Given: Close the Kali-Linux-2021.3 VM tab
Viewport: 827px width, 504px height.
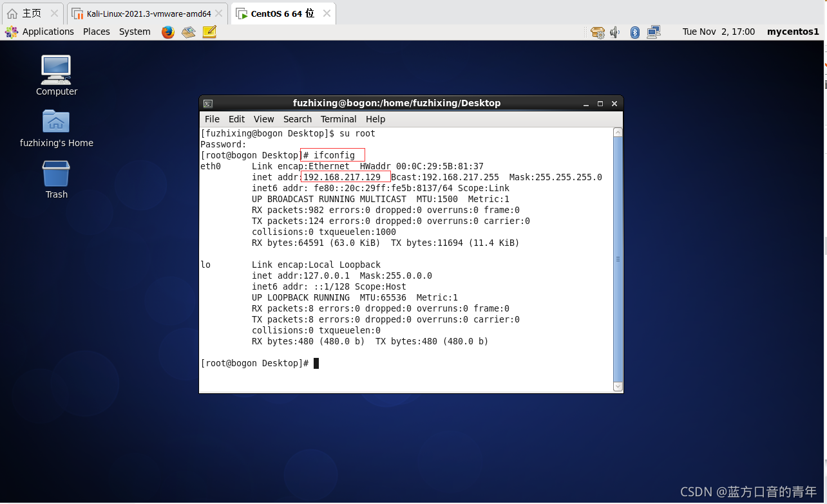Looking at the screenshot, I should pos(220,13).
